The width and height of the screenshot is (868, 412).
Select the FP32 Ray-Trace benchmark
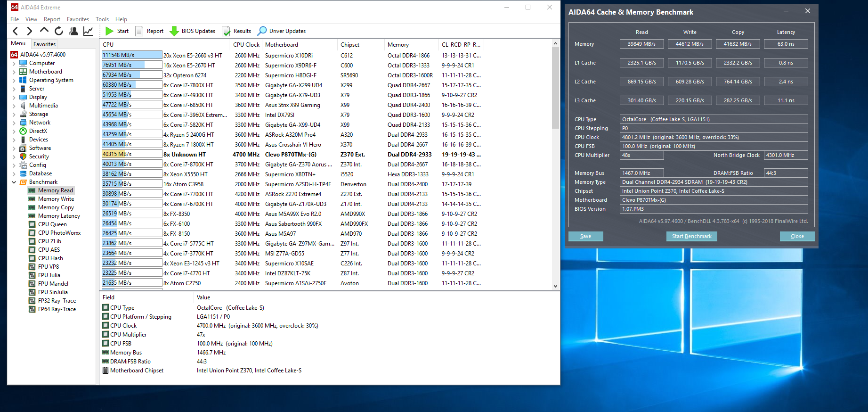tap(57, 301)
